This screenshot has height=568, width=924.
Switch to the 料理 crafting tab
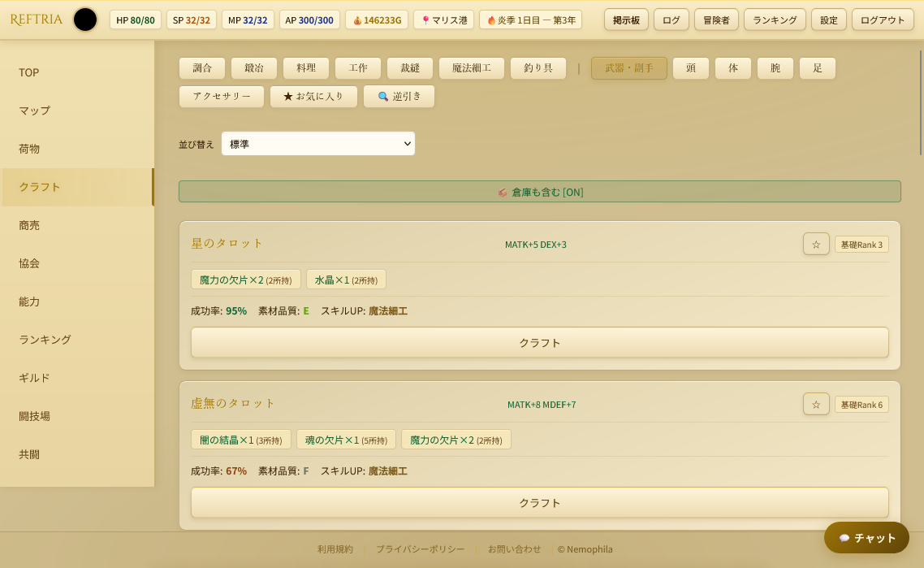(305, 68)
